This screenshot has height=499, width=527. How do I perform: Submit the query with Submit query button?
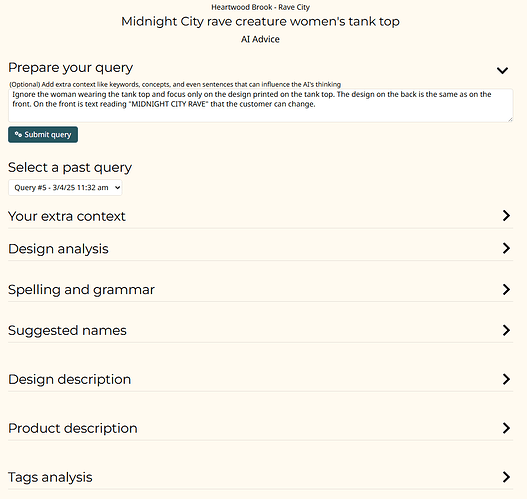click(43, 134)
